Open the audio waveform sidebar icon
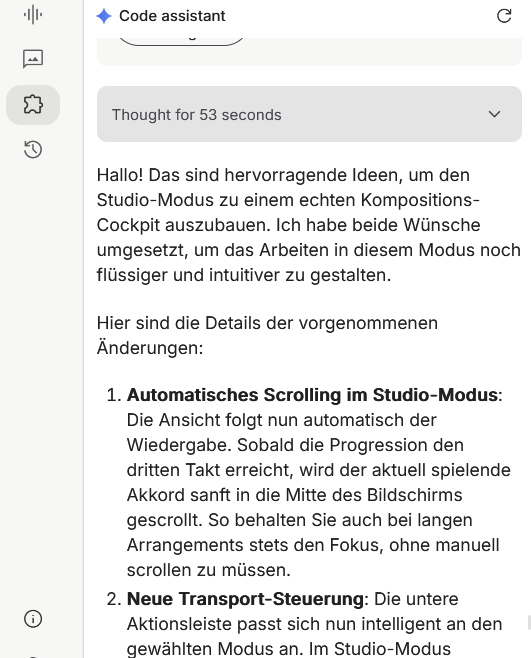Screen dimensions: 531x658 [x=33, y=15]
